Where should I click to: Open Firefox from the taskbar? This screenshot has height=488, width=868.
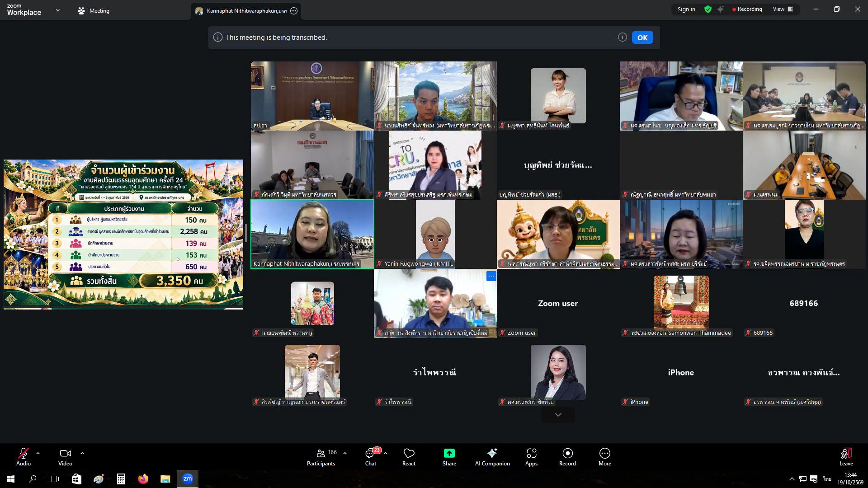tap(143, 479)
